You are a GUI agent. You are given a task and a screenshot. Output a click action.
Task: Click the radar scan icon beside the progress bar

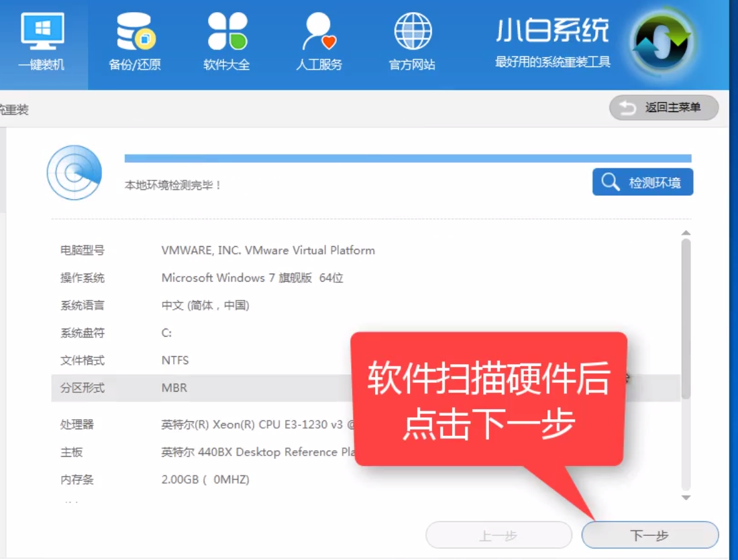coord(75,173)
